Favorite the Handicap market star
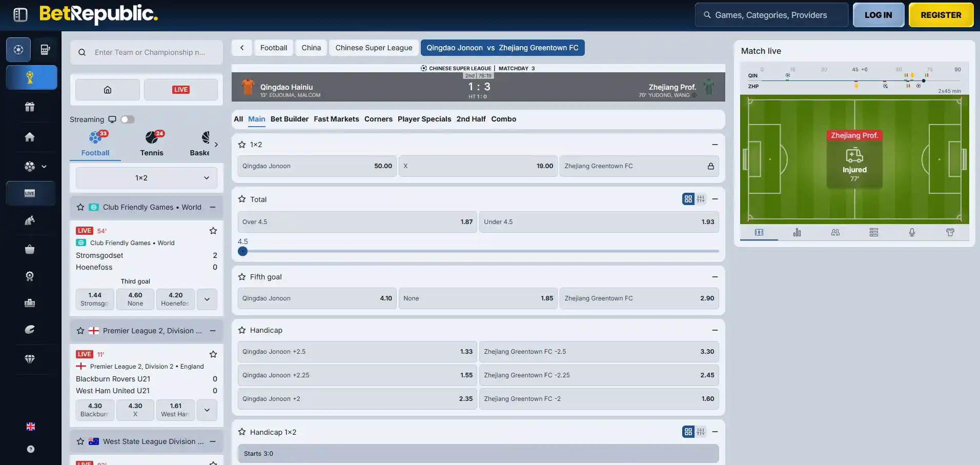980x465 pixels. [242, 330]
